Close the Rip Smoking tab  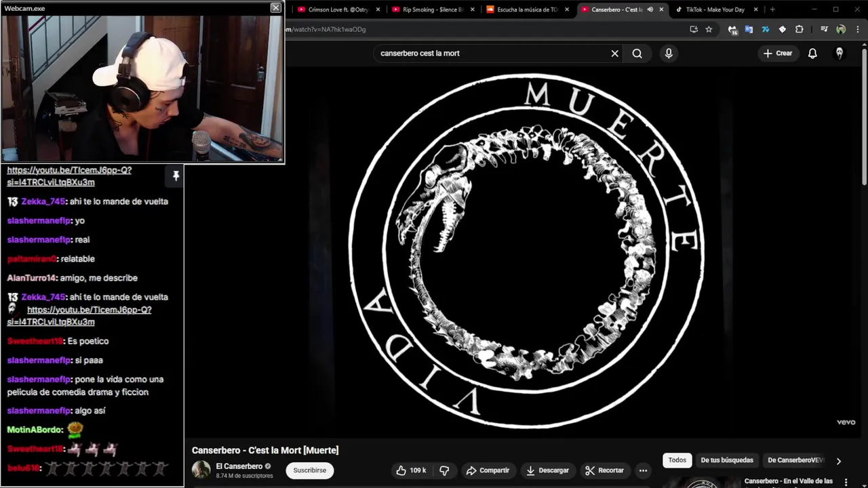coord(472,9)
